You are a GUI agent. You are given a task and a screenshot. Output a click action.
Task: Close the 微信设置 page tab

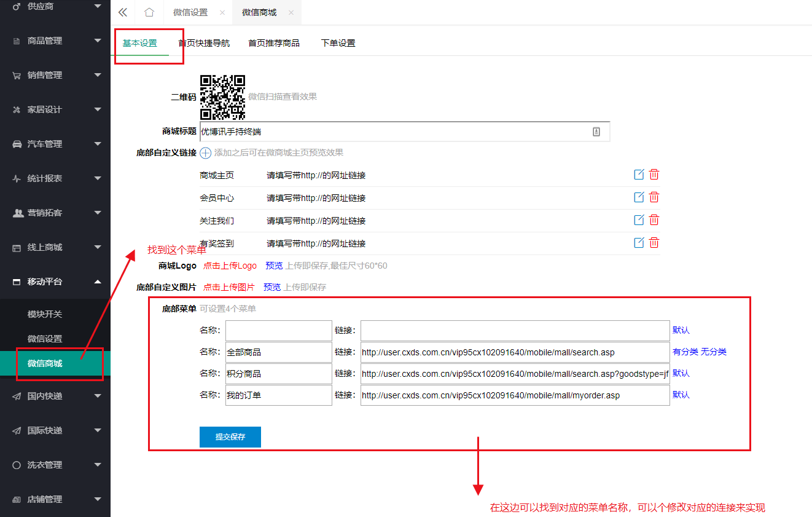[222, 12]
